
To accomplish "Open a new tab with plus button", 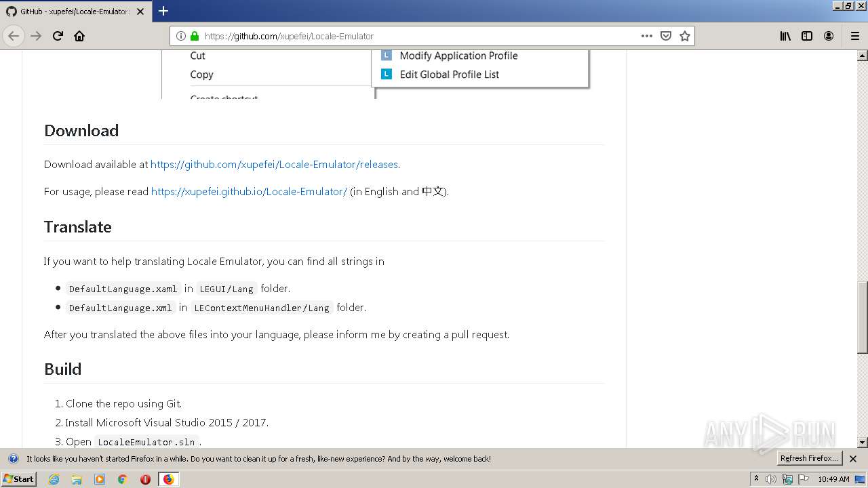I will point(163,11).
